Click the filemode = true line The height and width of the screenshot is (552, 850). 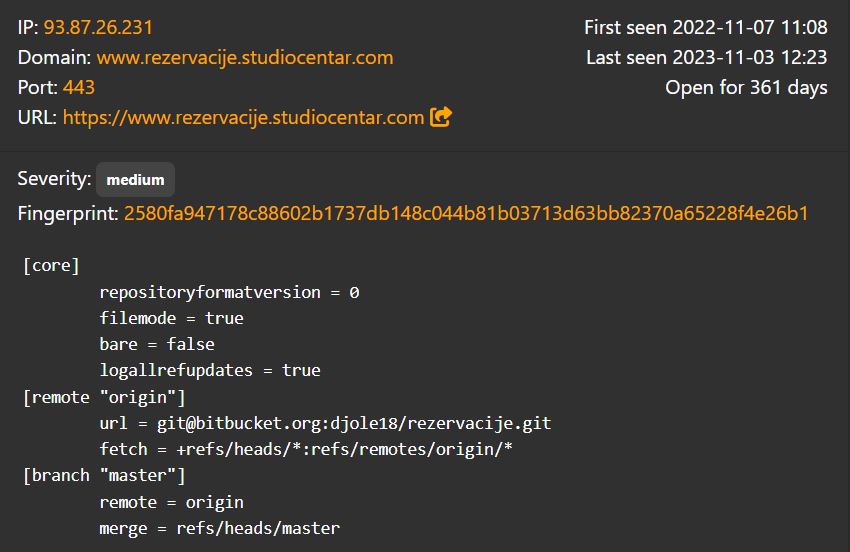point(171,318)
